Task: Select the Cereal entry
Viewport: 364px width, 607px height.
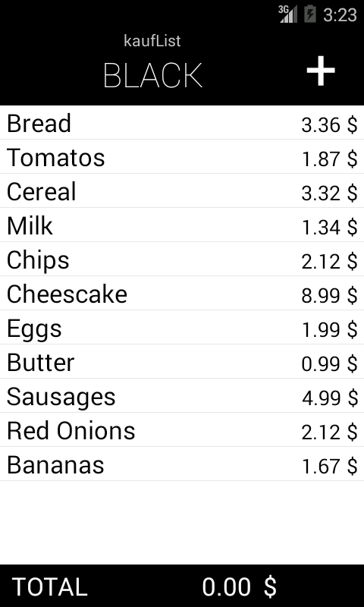Action: click(182, 191)
